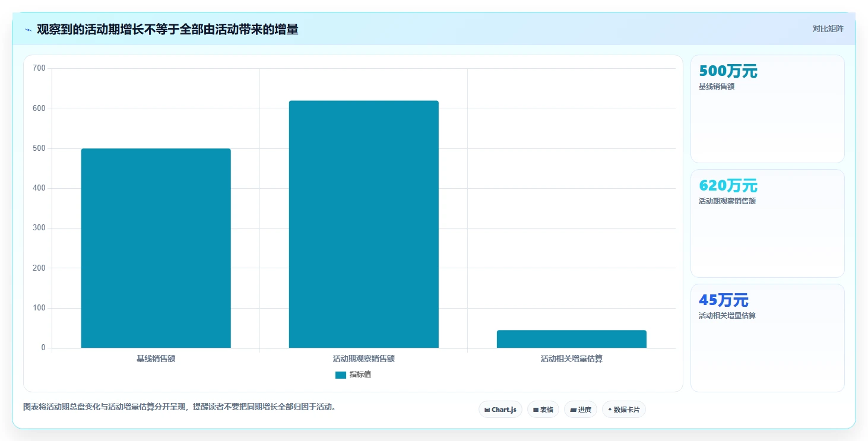Open the 45万元 data card

tap(768, 338)
